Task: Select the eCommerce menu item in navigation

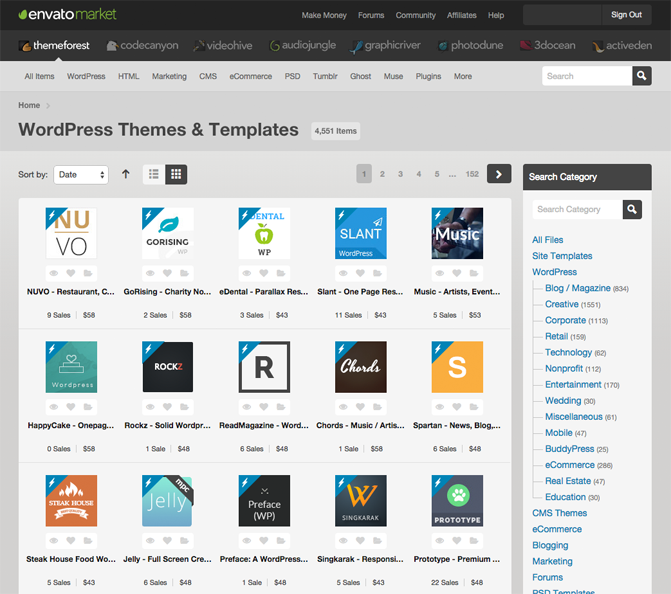Action: (250, 76)
